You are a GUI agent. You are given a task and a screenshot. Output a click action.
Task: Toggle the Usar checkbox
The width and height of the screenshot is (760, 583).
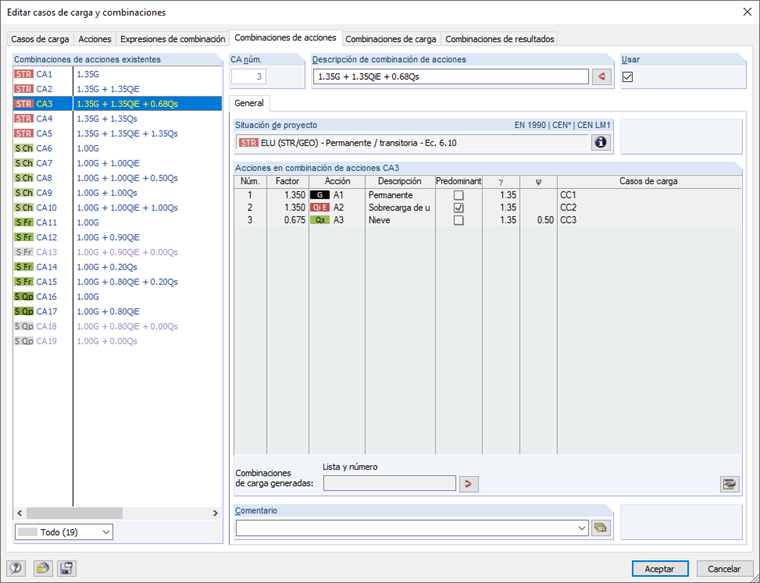tap(628, 77)
